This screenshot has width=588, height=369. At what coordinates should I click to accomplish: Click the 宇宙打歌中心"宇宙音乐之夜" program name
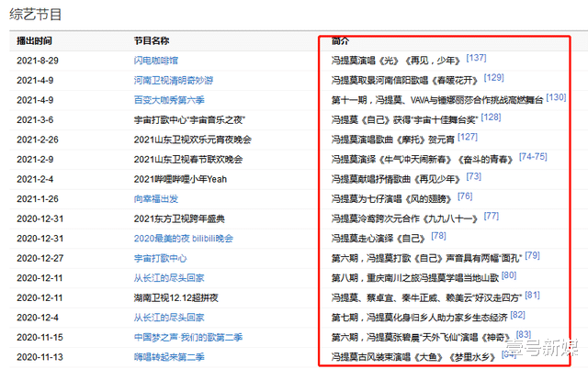pos(189,120)
